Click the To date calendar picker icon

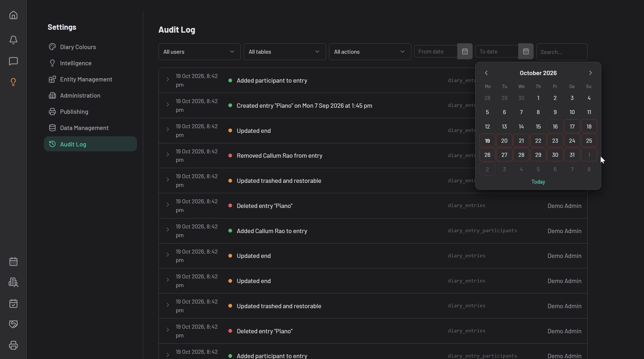coord(526,51)
